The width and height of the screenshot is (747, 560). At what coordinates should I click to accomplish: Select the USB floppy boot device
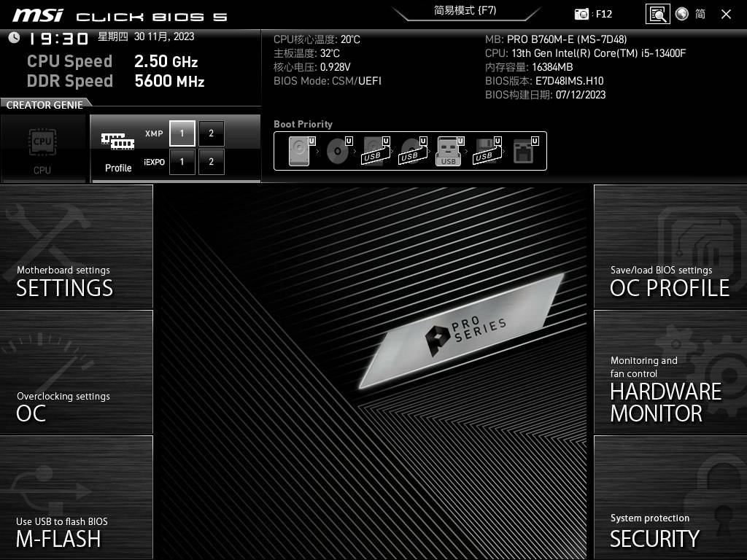(x=487, y=151)
